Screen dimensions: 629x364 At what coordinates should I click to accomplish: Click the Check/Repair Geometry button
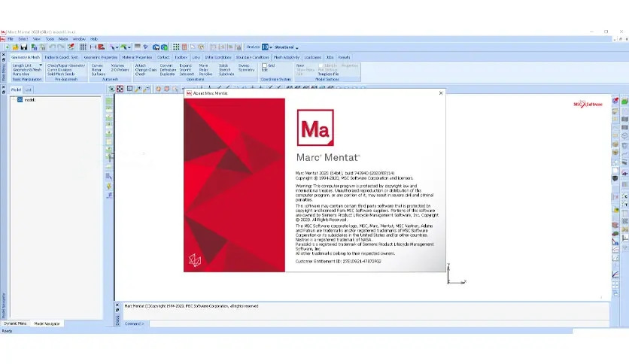coord(66,65)
